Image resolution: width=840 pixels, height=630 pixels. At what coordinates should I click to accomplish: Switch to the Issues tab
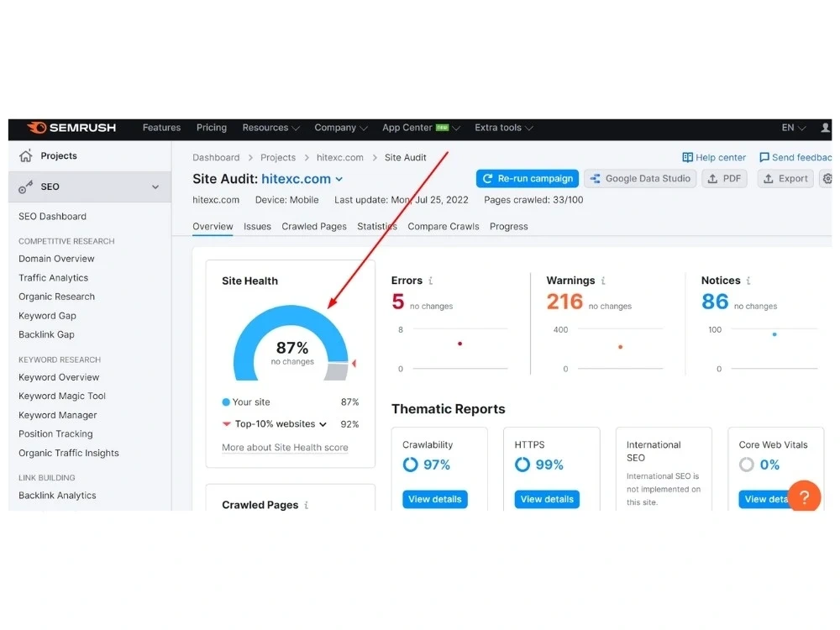coord(257,227)
